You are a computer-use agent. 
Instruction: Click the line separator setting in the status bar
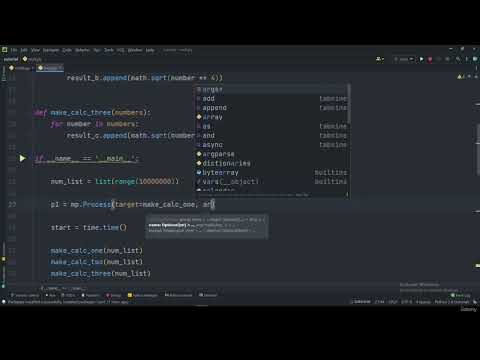click(x=393, y=302)
